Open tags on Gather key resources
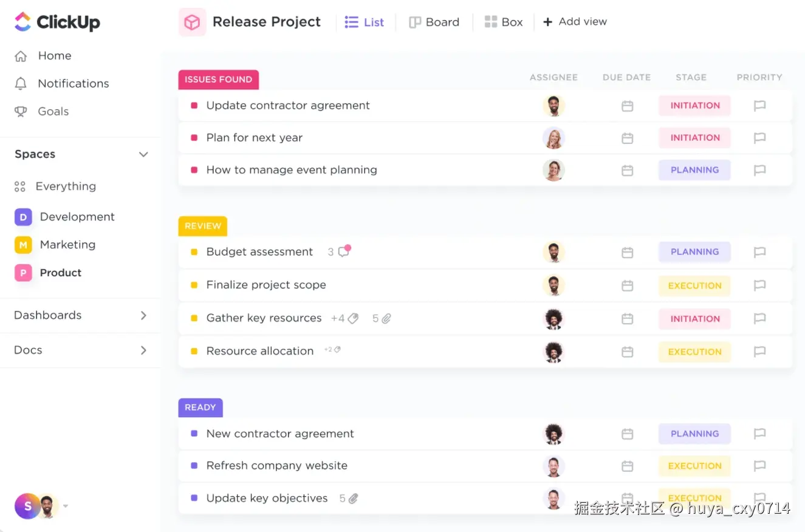The image size is (805, 532). (353, 318)
